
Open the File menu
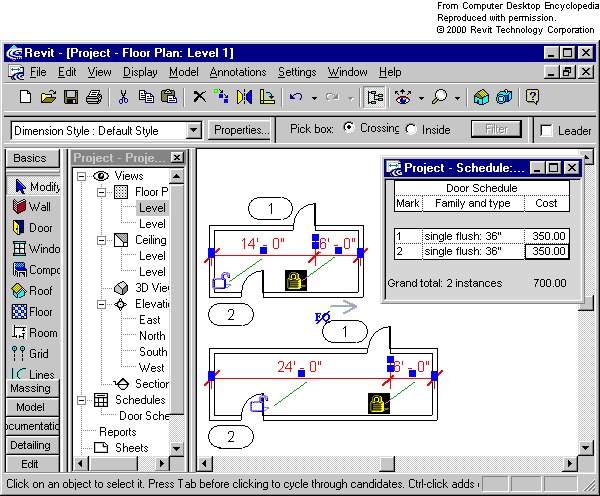(38, 72)
